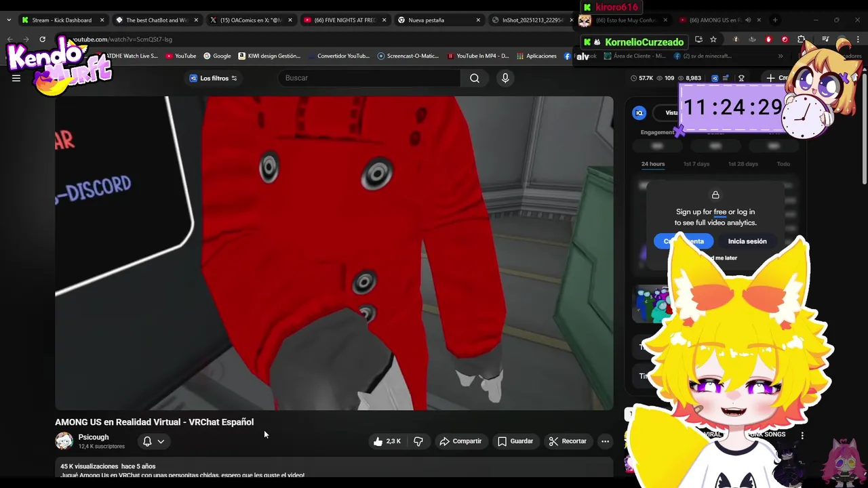Screen dimensions: 868x488
Task: Select the Todo analytics tab
Action: coord(783,164)
